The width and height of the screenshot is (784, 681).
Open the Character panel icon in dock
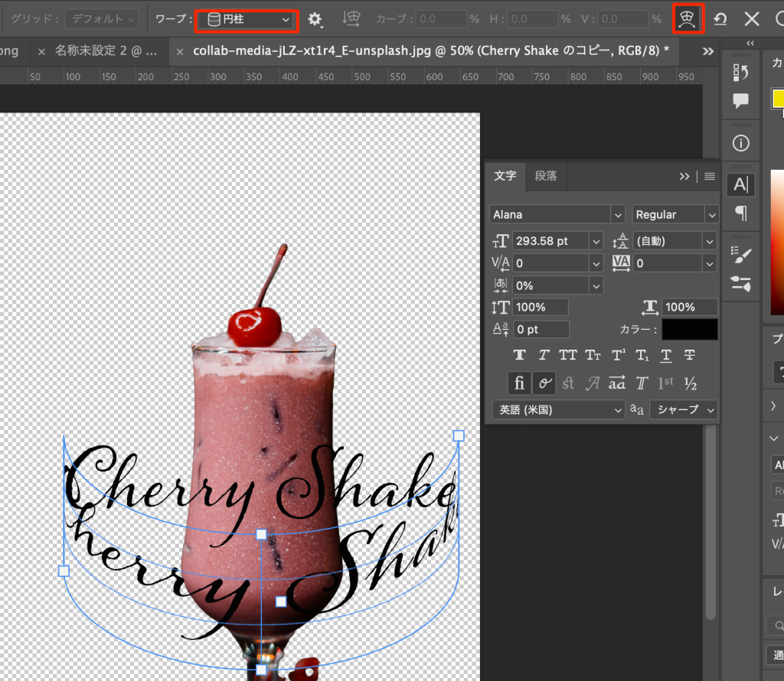(741, 184)
